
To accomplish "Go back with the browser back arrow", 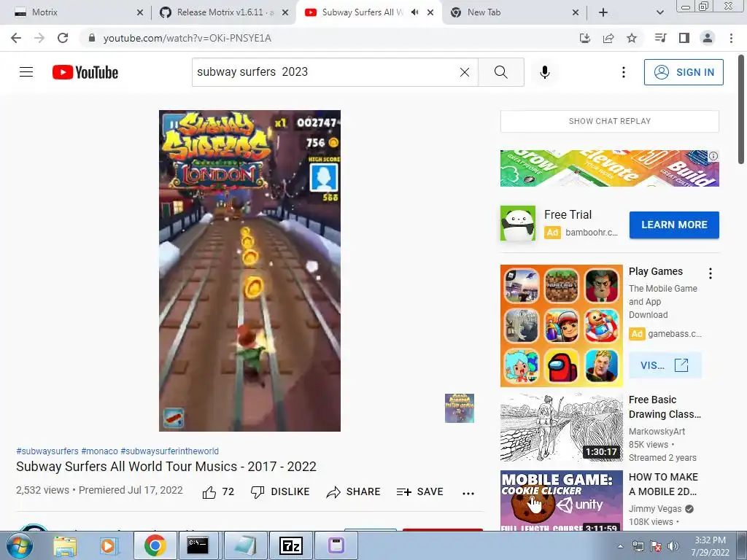I will pyautogui.click(x=16, y=38).
